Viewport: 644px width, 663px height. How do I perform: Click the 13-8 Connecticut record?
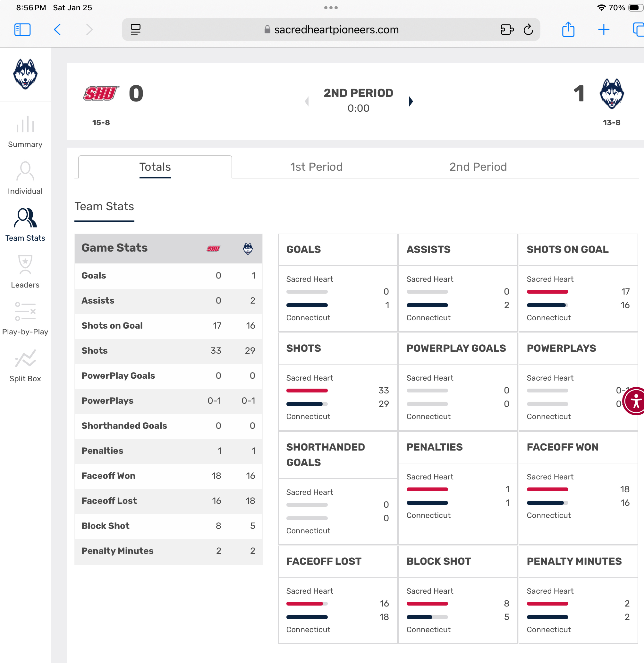(612, 123)
